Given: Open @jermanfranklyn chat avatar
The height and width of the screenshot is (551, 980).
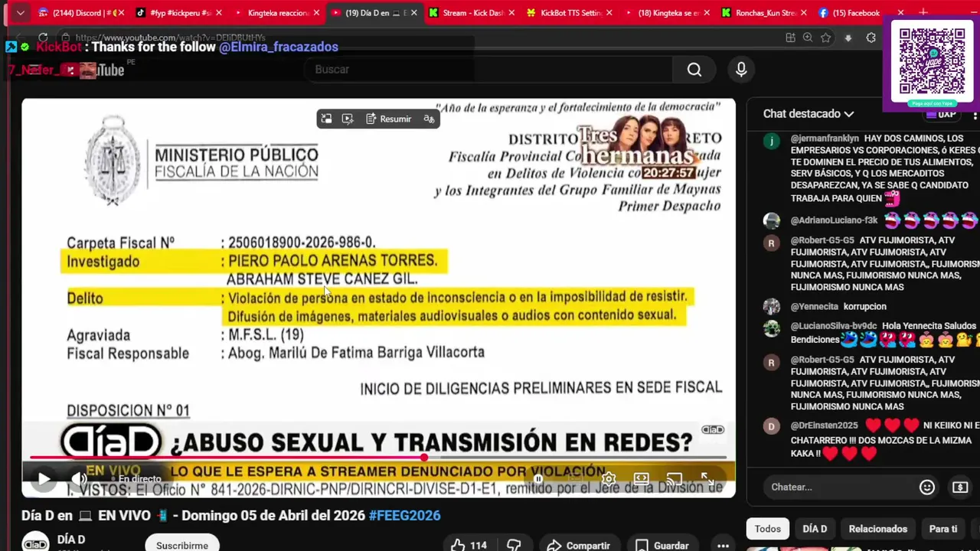Looking at the screenshot, I should [772, 141].
